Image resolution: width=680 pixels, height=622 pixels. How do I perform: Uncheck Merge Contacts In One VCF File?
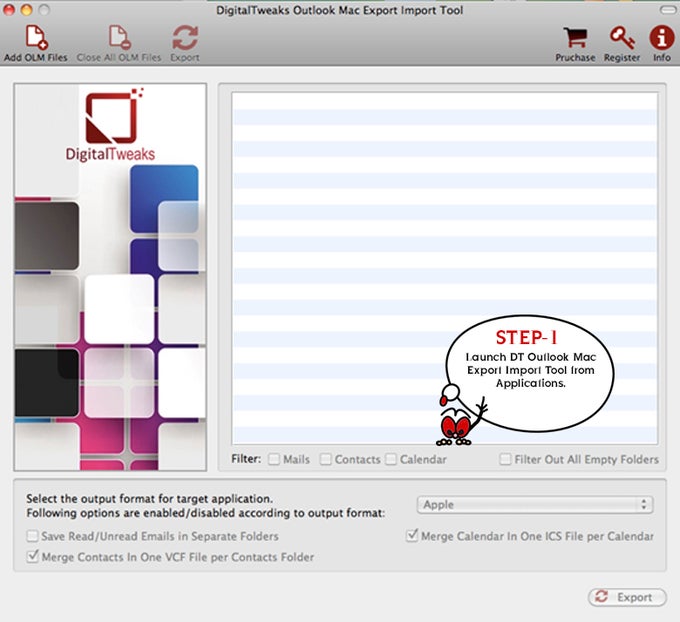[33, 557]
